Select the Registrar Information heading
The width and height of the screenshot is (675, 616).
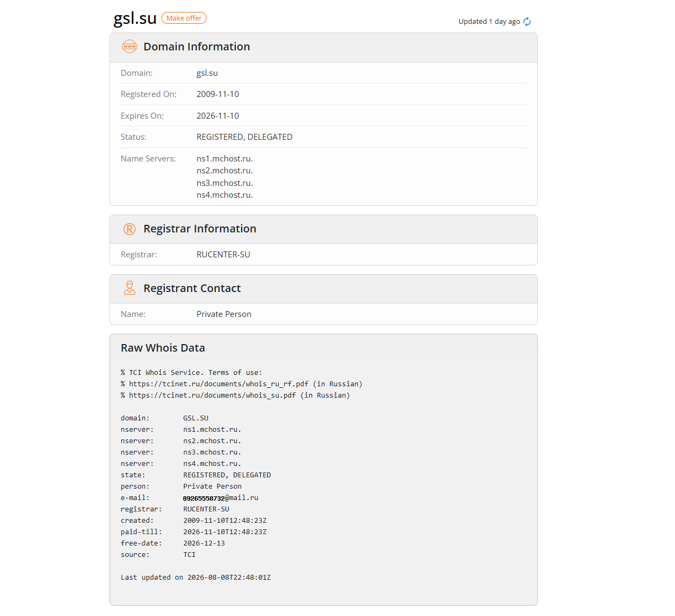click(x=200, y=229)
